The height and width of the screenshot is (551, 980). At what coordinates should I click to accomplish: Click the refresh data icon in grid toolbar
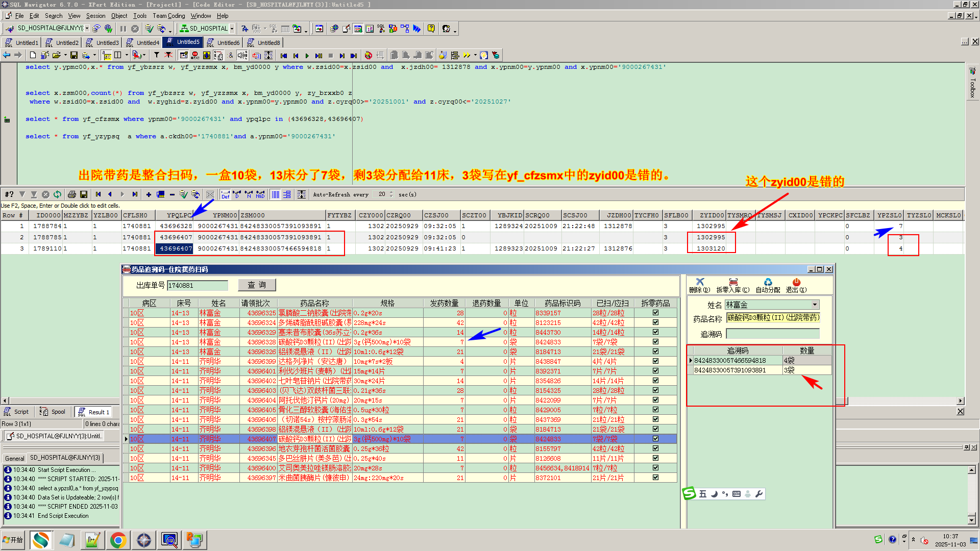[57, 194]
